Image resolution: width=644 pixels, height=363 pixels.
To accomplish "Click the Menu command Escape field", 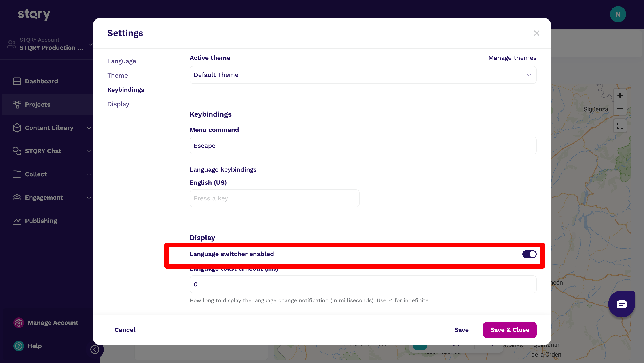I will pyautogui.click(x=363, y=146).
